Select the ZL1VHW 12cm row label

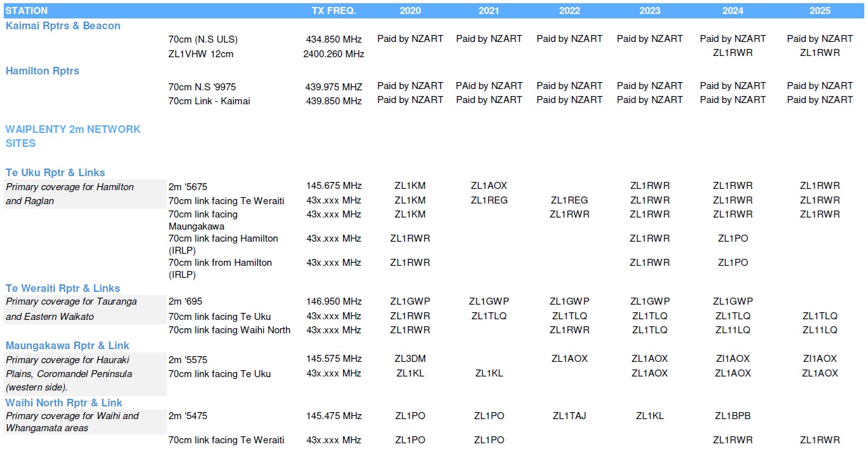coord(201,54)
